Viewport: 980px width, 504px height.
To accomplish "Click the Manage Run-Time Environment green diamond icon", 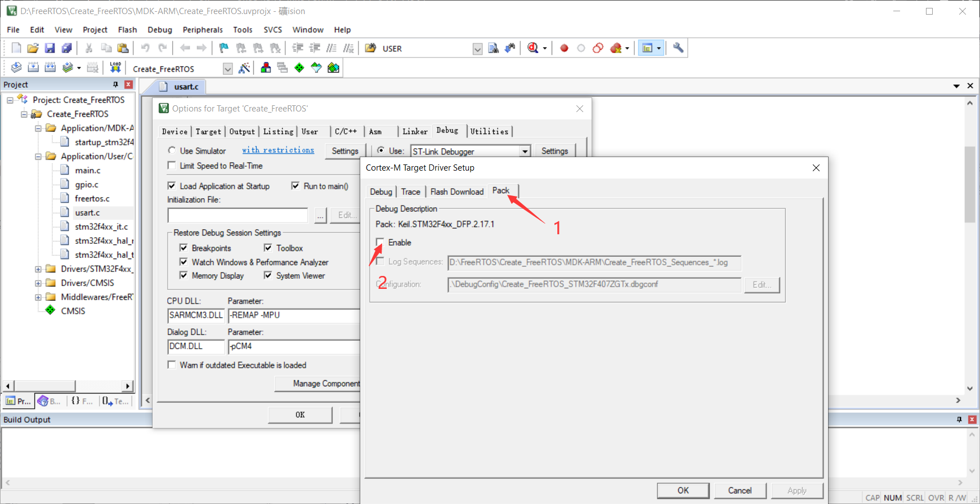I will point(299,68).
